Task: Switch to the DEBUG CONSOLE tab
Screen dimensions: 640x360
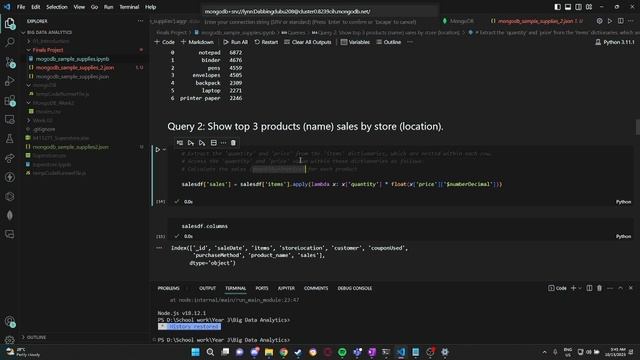Action: pyautogui.click(x=355, y=288)
